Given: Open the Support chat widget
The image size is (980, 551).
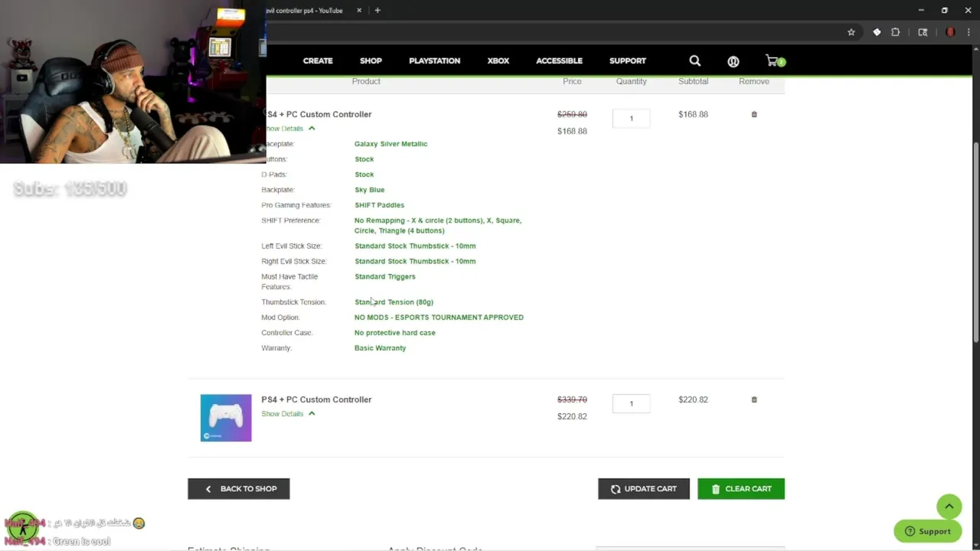Looking at the screenshot, I should 927,531.
